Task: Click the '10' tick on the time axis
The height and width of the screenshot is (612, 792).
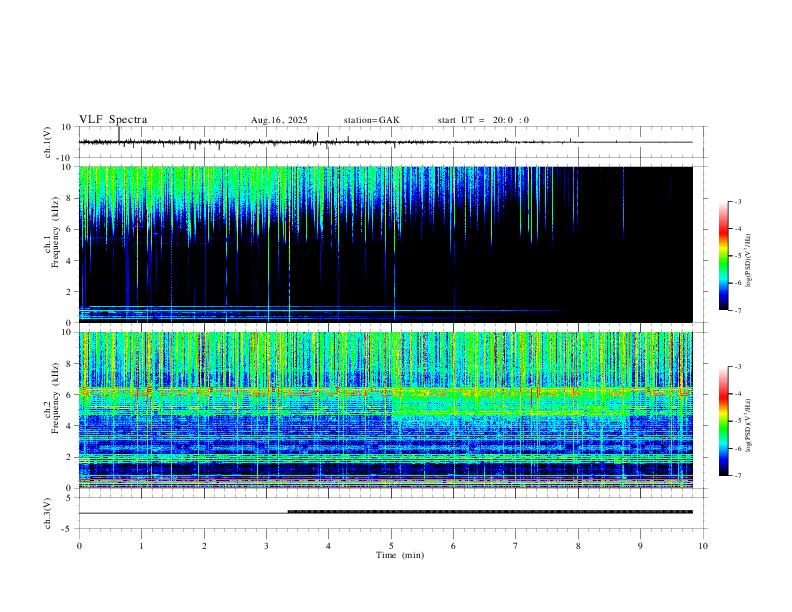Action: click(703, 546)
